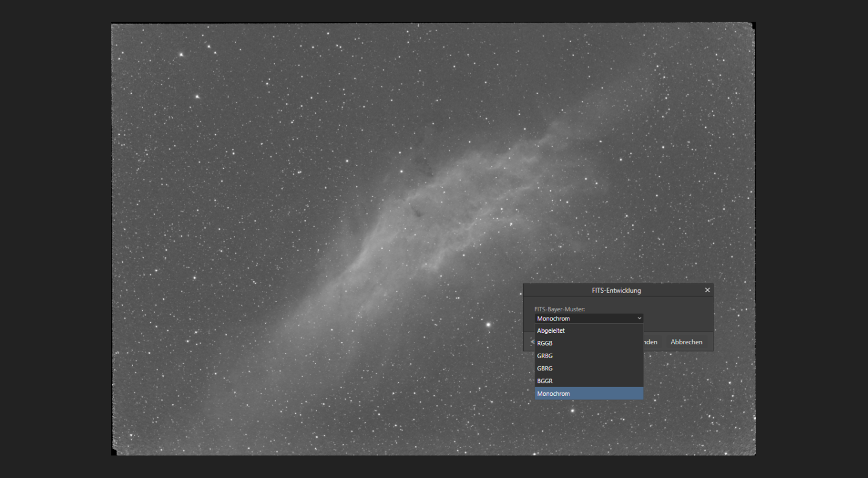Click the black notch at image bottom-left corner
Image resolution: width=868 pixels, height=478 pixels.
click(114, 451)
